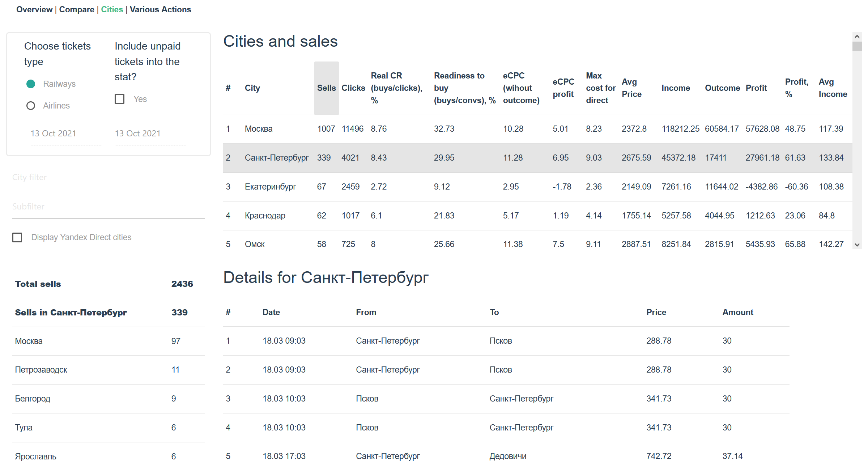The width and height of the screenshot is (868, 467).
Task: Open the Overview page
Action: (x=34, y=9)
